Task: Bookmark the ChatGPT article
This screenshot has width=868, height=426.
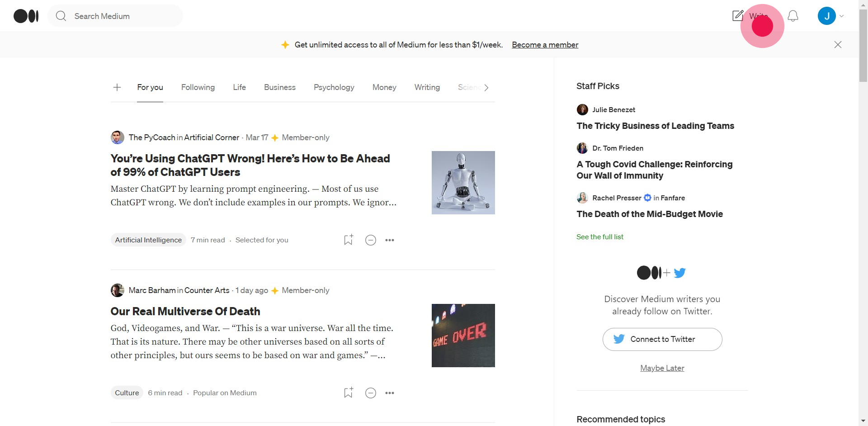Action: 348,240
